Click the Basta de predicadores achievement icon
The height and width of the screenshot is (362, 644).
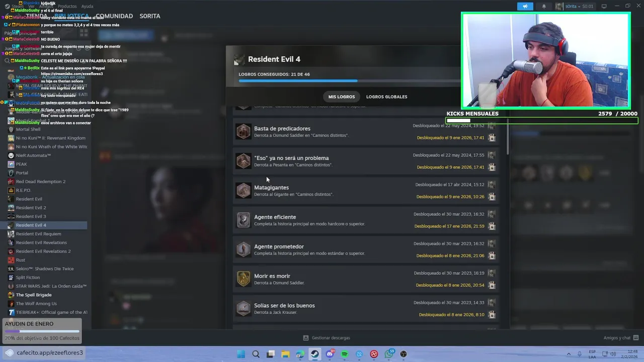point(244,131)
